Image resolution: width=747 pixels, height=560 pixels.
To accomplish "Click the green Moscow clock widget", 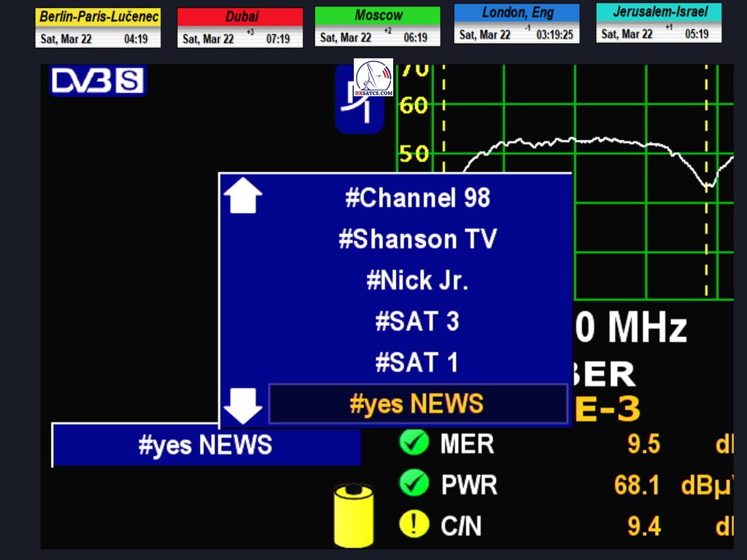I will coord(377,26).
